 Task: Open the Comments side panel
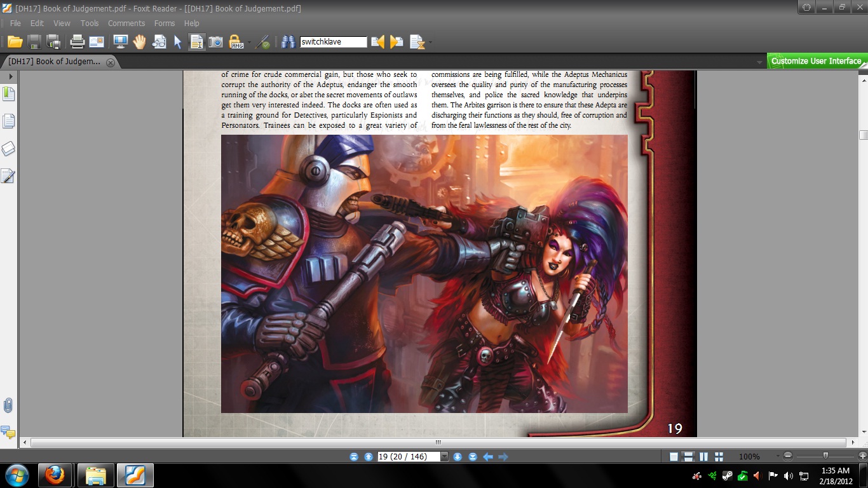[x=9, y=433]
